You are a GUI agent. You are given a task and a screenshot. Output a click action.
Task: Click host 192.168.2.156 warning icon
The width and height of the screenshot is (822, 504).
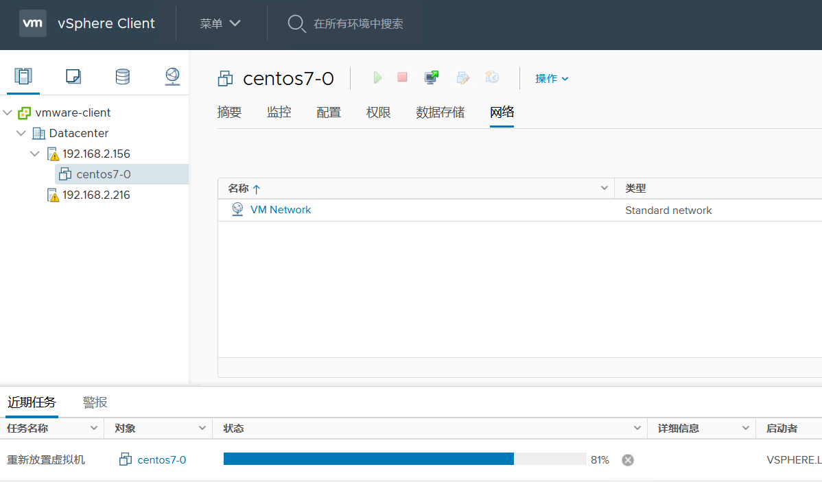click(53, 154)
